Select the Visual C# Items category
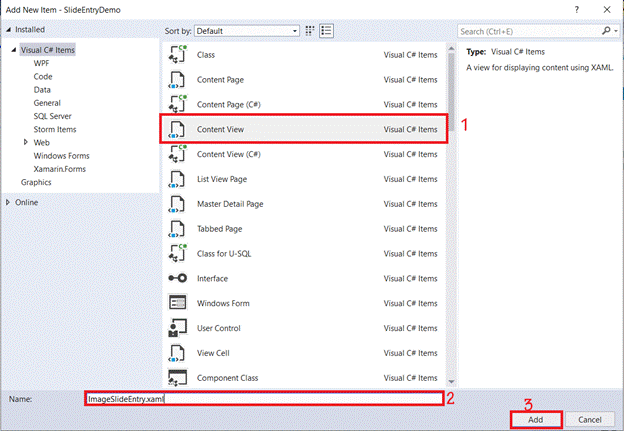Viewport: 624px width, 431px height. [48, 50]
